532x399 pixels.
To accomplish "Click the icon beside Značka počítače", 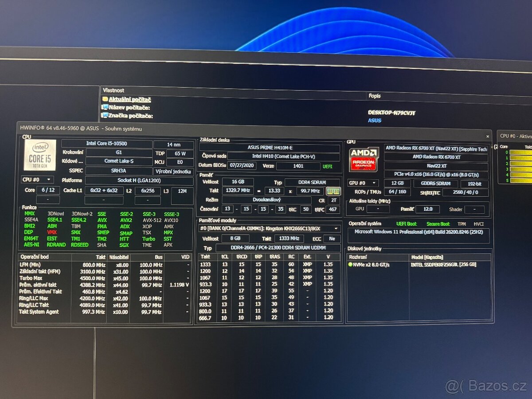I will (x=105, y=116).
